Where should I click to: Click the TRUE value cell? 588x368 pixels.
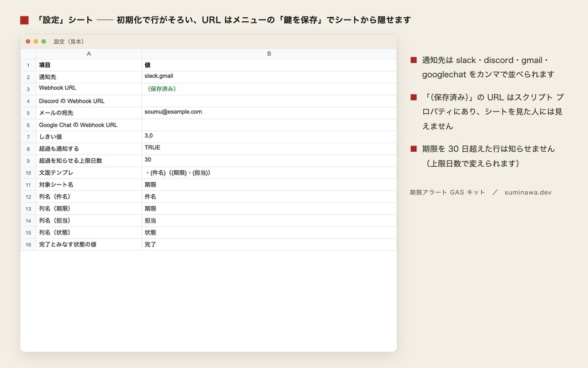[x=269, y=149]
